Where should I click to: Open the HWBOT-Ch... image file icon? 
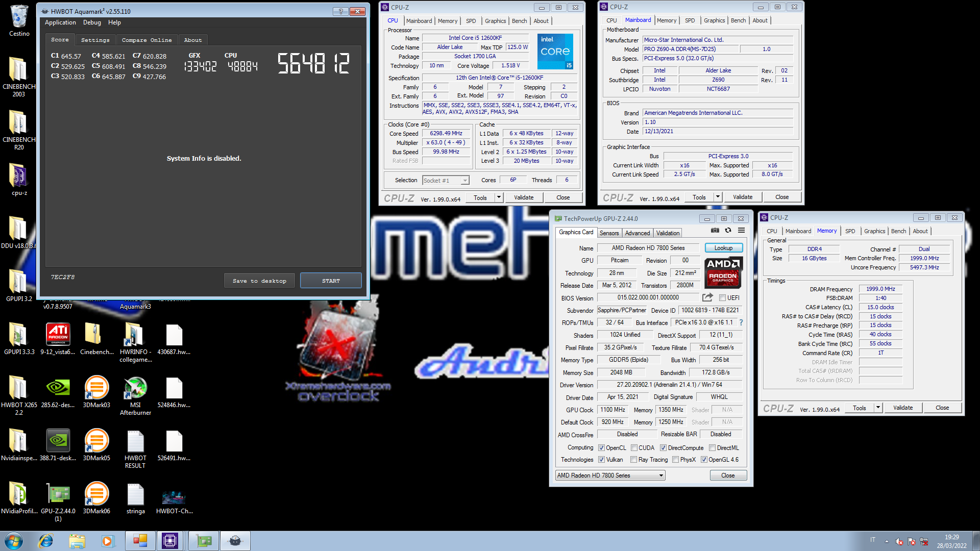point(174,498)
